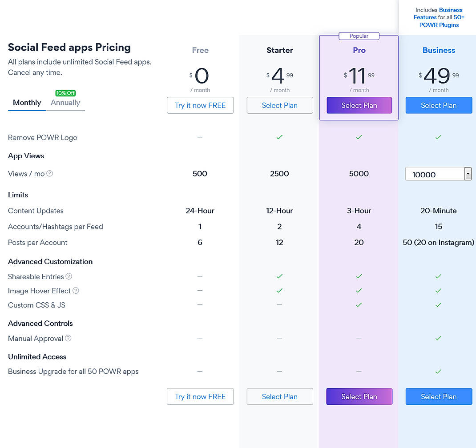Click bottom Business Select Plan button
Screen dimensions: 476x448
[x=439, y=396]
